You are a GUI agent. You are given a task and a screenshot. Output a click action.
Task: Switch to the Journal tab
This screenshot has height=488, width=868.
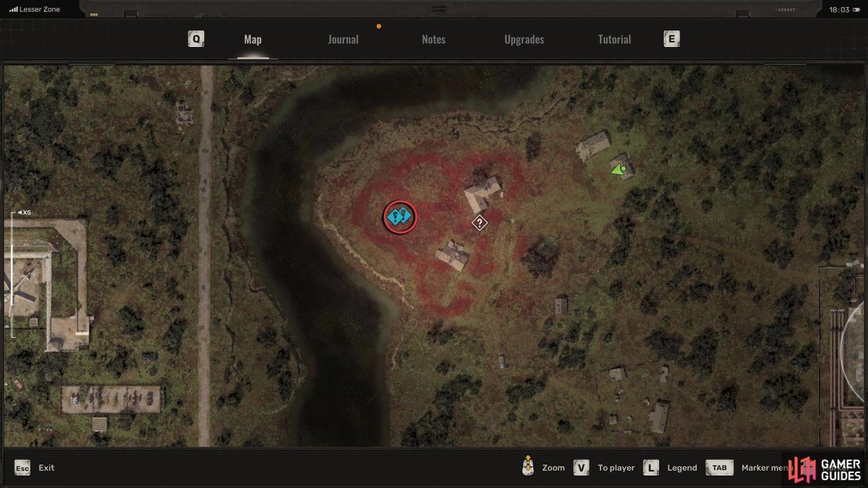343,39
